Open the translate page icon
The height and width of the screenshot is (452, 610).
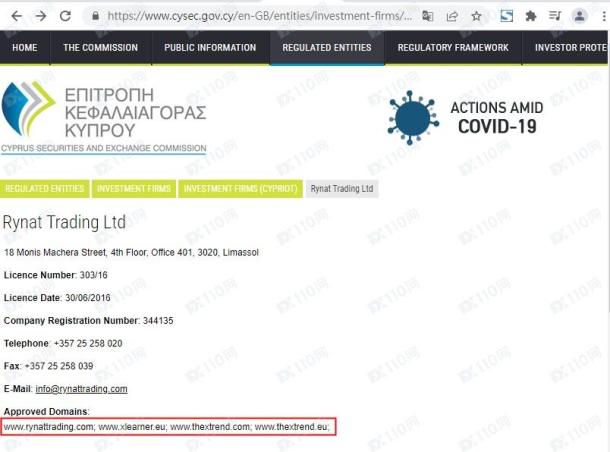point(428,16)
